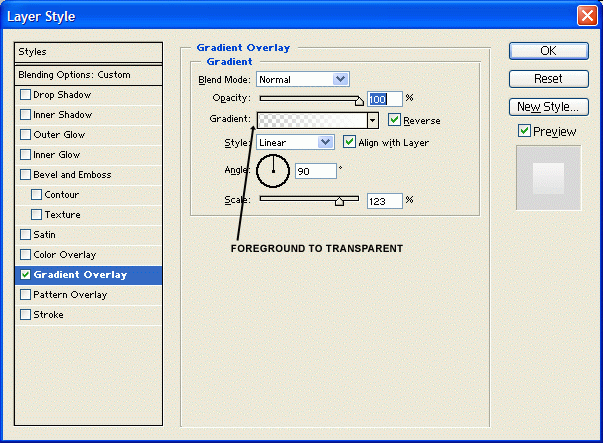Select the Gradient Overlay entry

point(89,275)
